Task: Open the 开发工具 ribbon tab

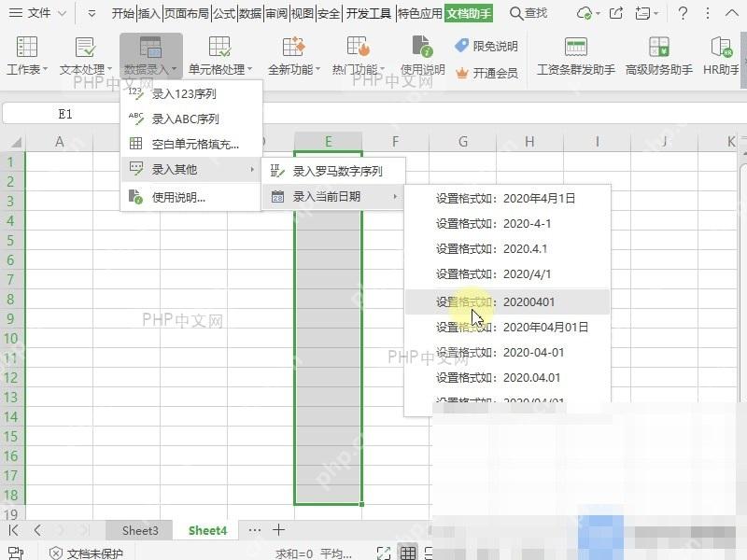Action: [368, 13]
